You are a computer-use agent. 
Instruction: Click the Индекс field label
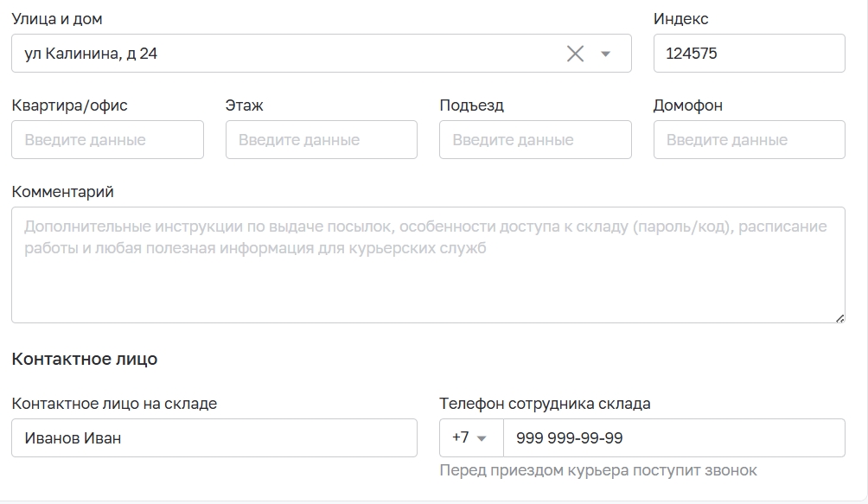pos(681,19)
